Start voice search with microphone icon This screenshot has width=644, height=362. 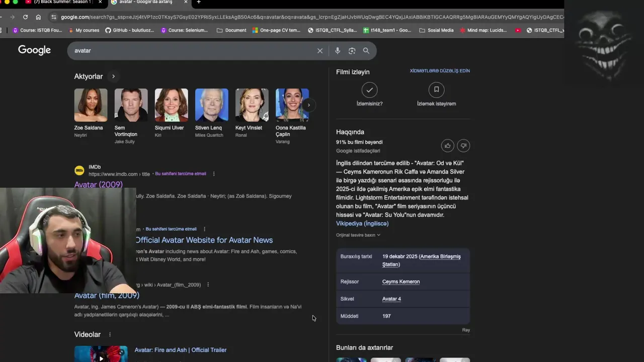[x=338, y=51]
